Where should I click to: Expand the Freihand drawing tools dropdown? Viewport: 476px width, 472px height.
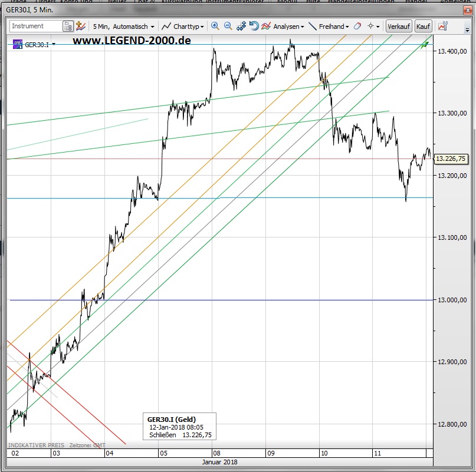pos(329,27)
